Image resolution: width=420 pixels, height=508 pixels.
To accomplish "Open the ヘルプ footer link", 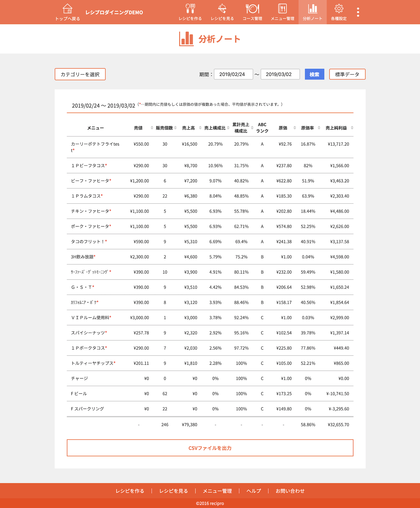I will [x=254, y=491].
